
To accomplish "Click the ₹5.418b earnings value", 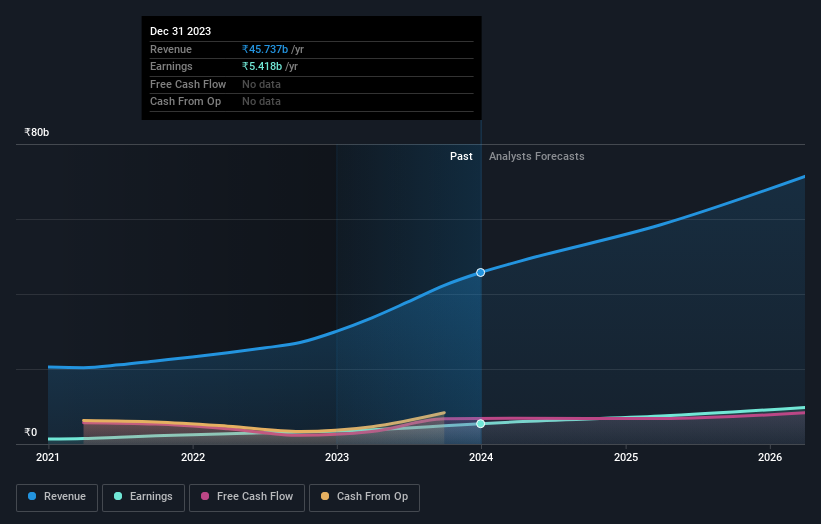I will [262, 66].
